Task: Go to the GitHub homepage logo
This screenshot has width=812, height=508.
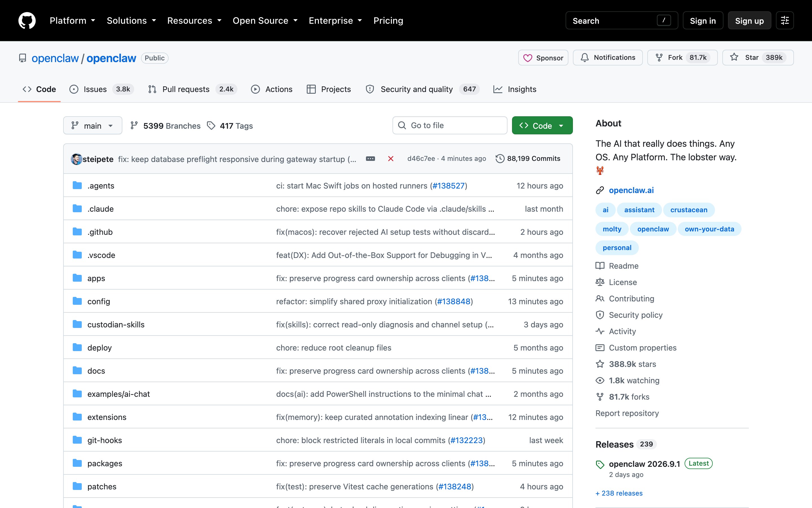Action: tap(27, 21)
